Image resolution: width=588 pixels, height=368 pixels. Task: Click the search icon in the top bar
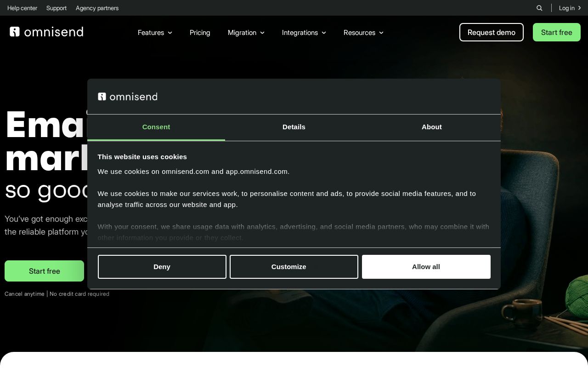[539, 8]
